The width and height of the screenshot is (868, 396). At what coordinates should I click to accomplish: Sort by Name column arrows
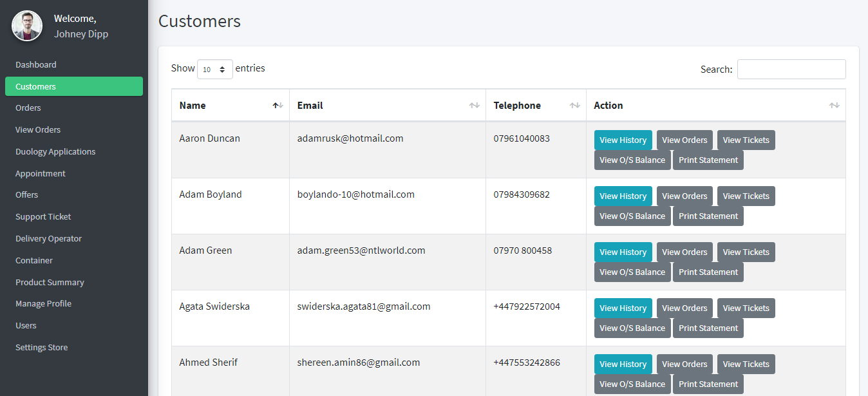278,106
